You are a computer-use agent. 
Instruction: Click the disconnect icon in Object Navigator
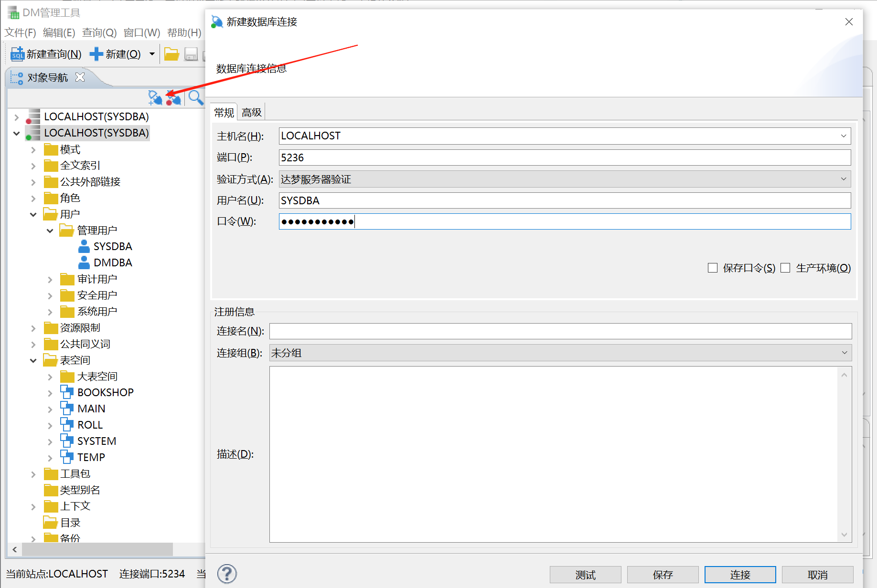click(x=173, y=97)
